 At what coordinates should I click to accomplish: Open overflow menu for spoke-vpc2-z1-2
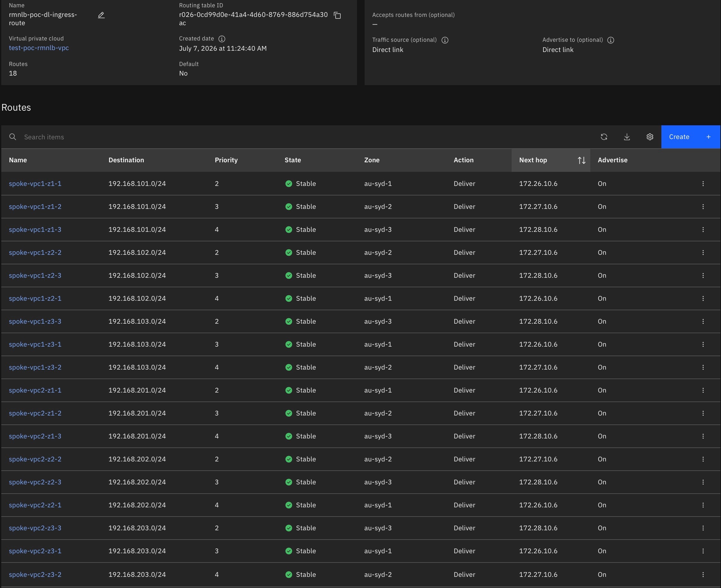(x=703, y=413)
